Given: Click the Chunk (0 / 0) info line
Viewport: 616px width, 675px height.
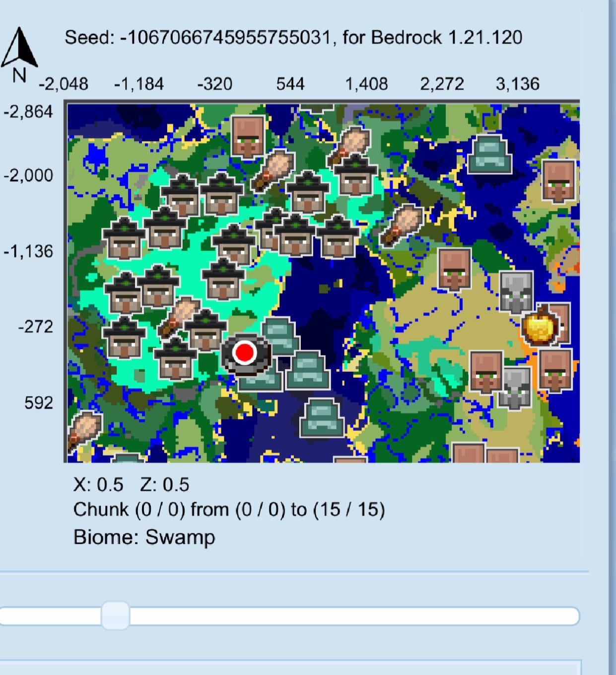Looking at the screenshot, I should click(229, 510).
